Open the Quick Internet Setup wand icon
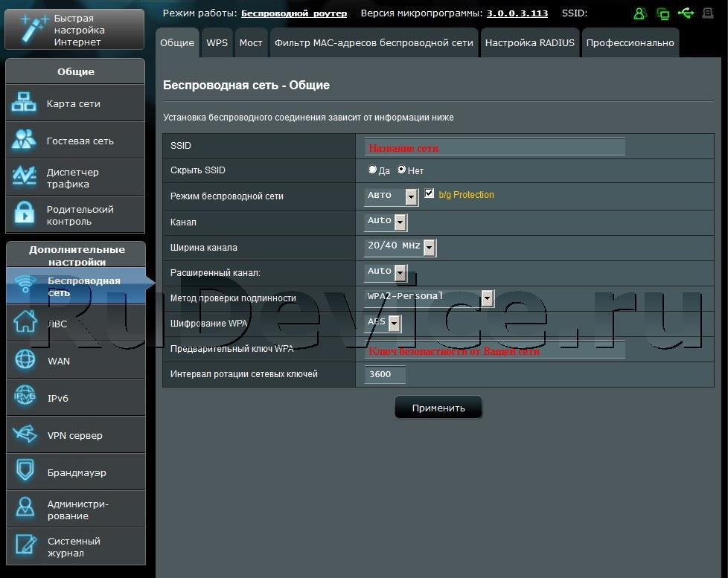 [x=34, y=28]
